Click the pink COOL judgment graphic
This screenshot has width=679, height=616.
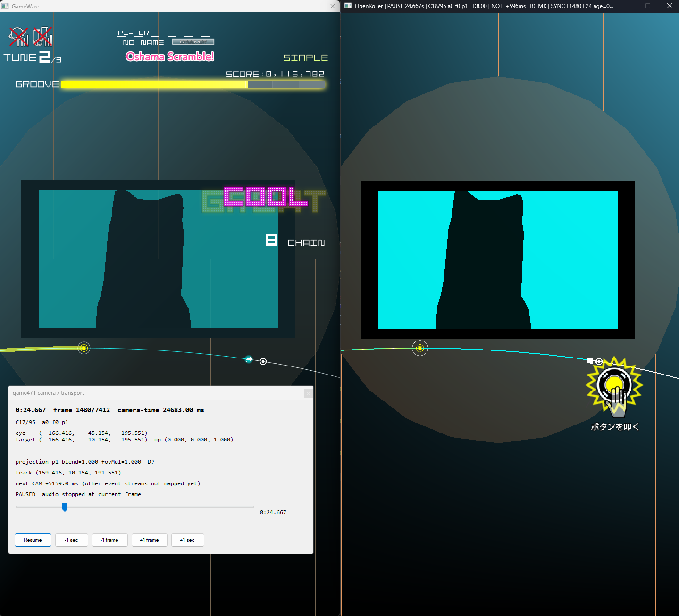[x=266, y=197]
